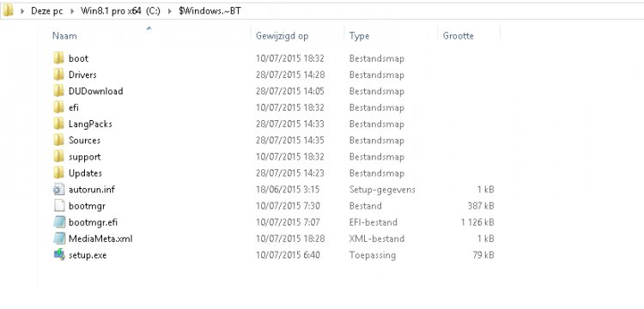Go to Deze pc in breadcrumb
The width and height of the screenshot is (644, 309).
pyautogui.click(x=47, y=11)
